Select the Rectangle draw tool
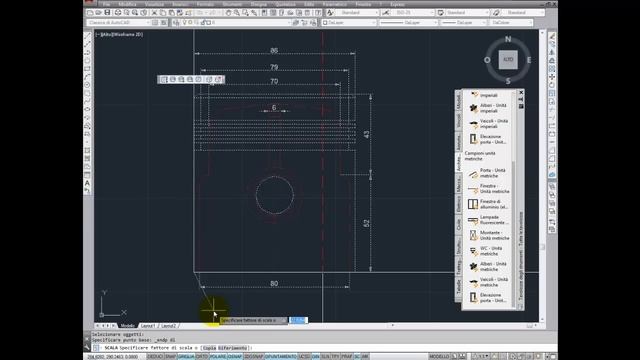Viewport: 640px width, 360px height. [87, 69]
